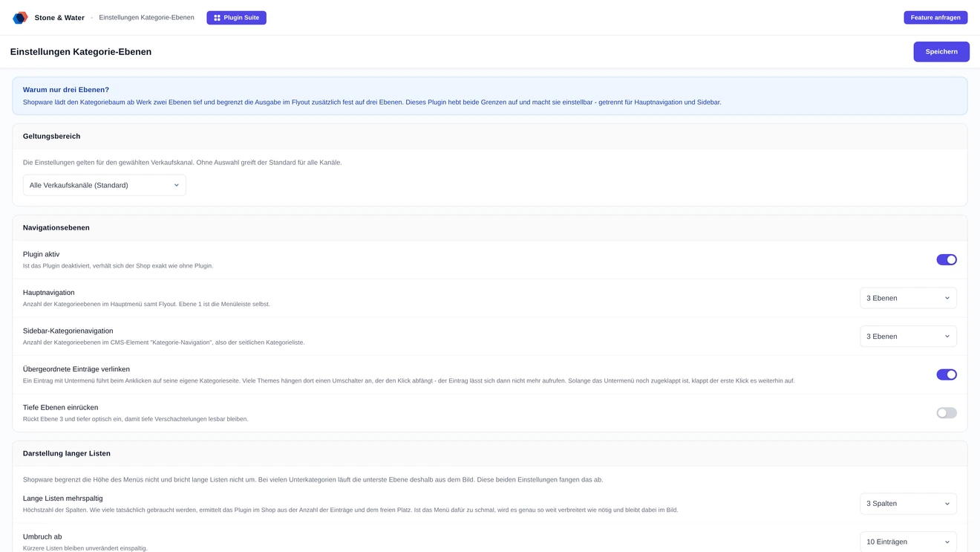Disable the Übergeordnete Einträge verlinken switch
Image resolution: width=980 pixels, height=552 pixels.
click(947, 374)
